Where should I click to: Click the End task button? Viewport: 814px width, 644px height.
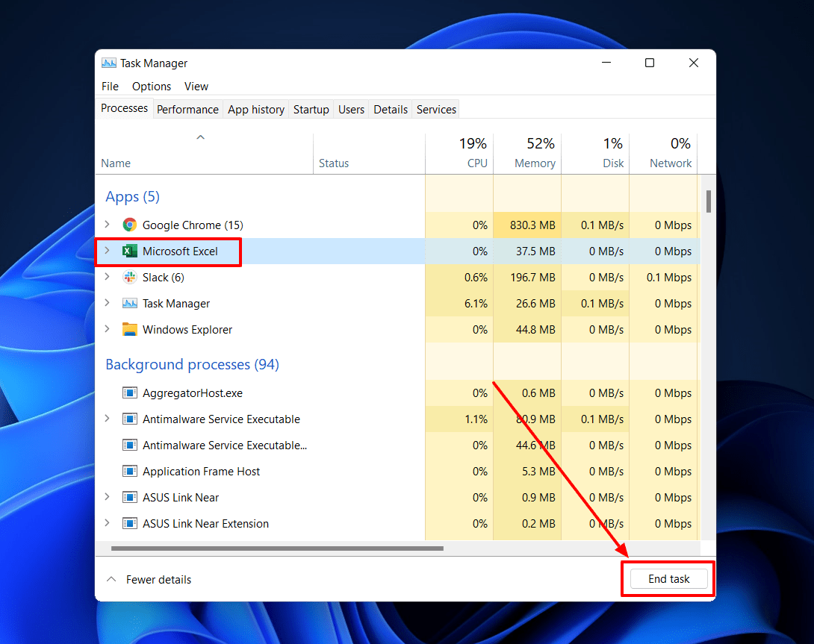coord(668,578)
